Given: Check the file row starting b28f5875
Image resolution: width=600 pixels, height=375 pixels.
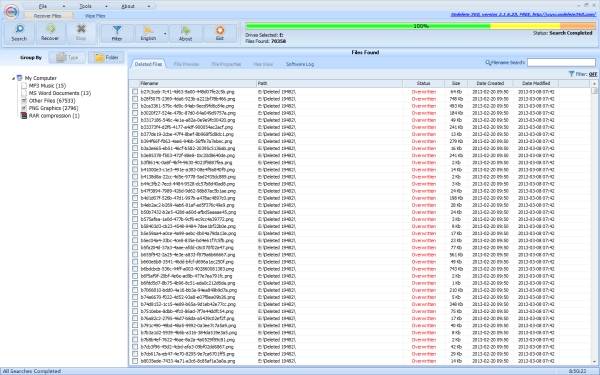Looking at the screenshot, I should tap(135, 99).
